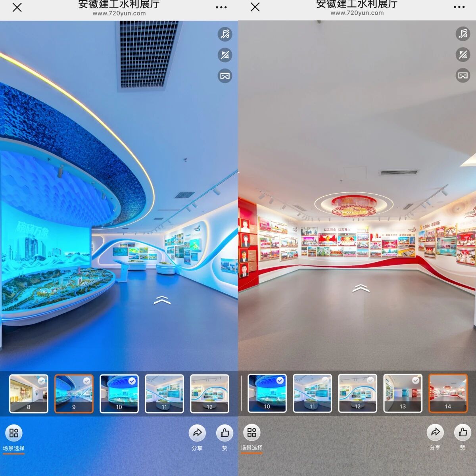
Task: Open three-dot more menu on left screen
Action: (x=221, y=7)
